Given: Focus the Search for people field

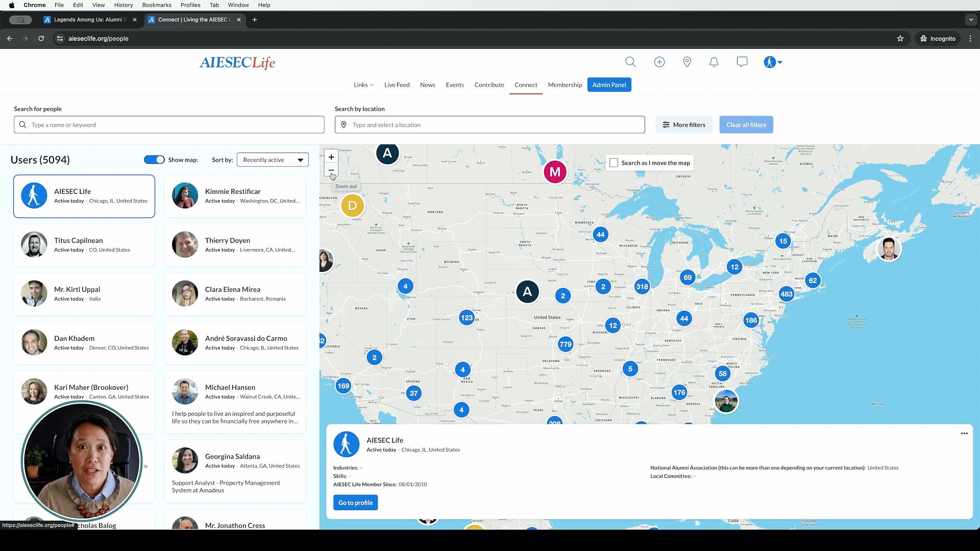Looking at the screenshot, I should (169, 124).
